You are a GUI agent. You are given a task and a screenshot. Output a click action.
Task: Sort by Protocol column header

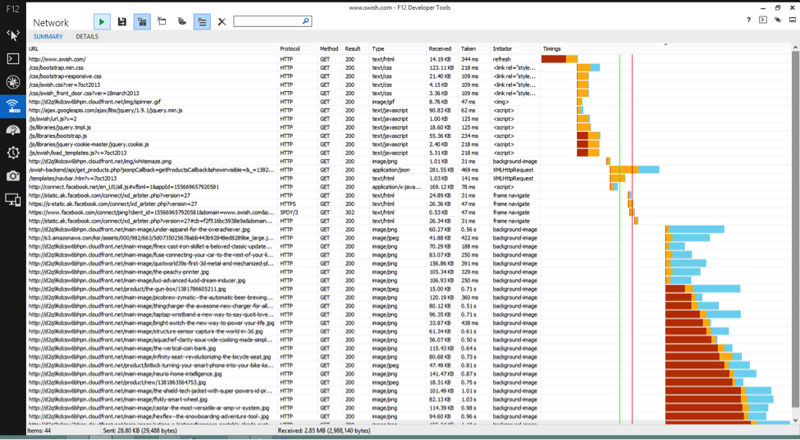pos(297,49)
